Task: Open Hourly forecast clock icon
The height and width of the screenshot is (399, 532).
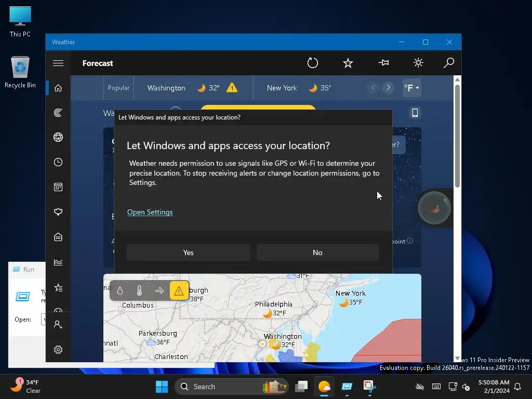Action: 58,162
